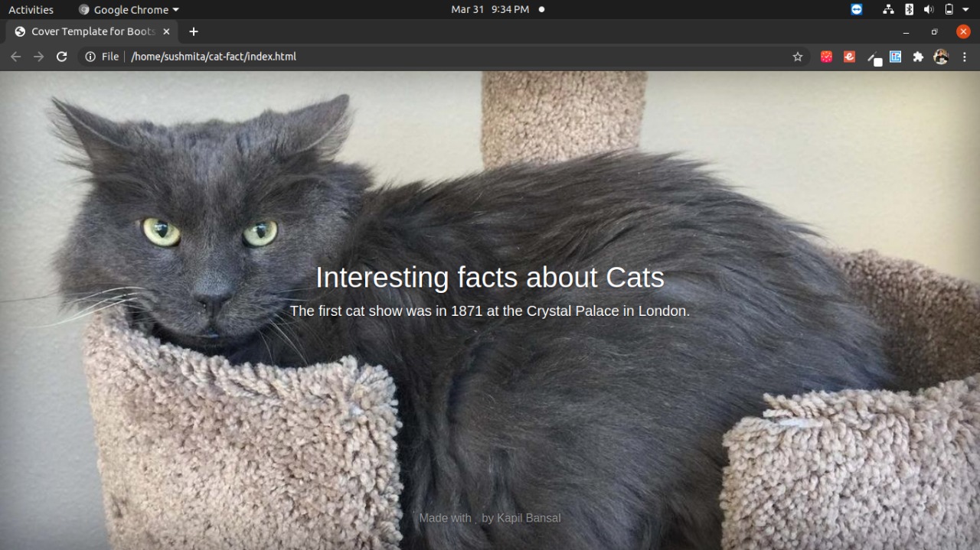Click the Bluetooth status indicator
Viewport: 980px width, 550px height.
coord(908,9)
